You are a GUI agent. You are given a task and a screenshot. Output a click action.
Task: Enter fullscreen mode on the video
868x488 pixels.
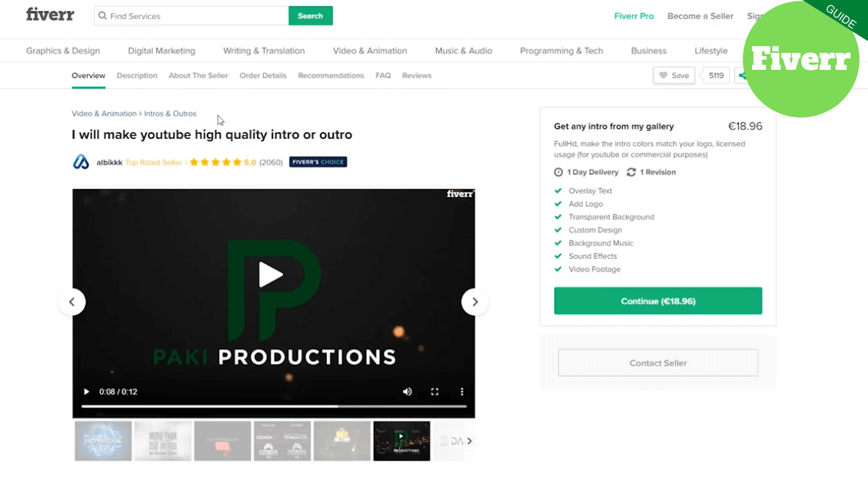click(435, 392)
